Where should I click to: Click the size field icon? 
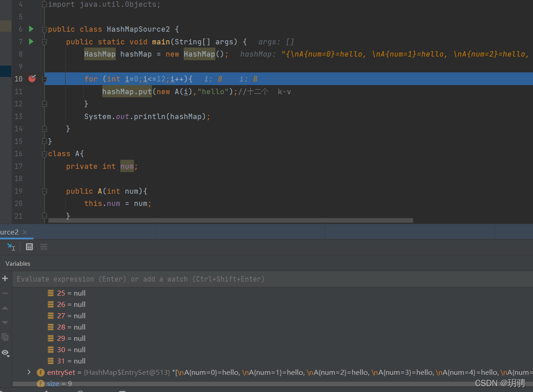(40, 384)
